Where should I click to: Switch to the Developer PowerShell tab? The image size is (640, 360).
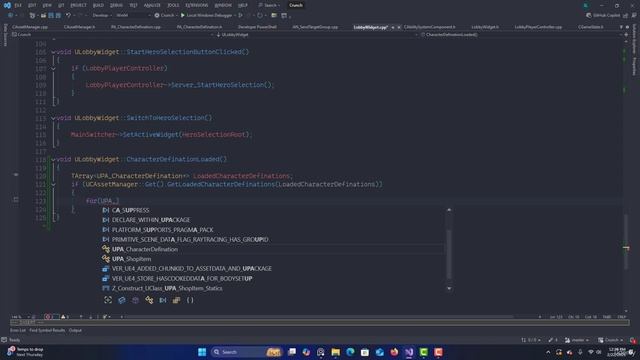tap(257, 27)
